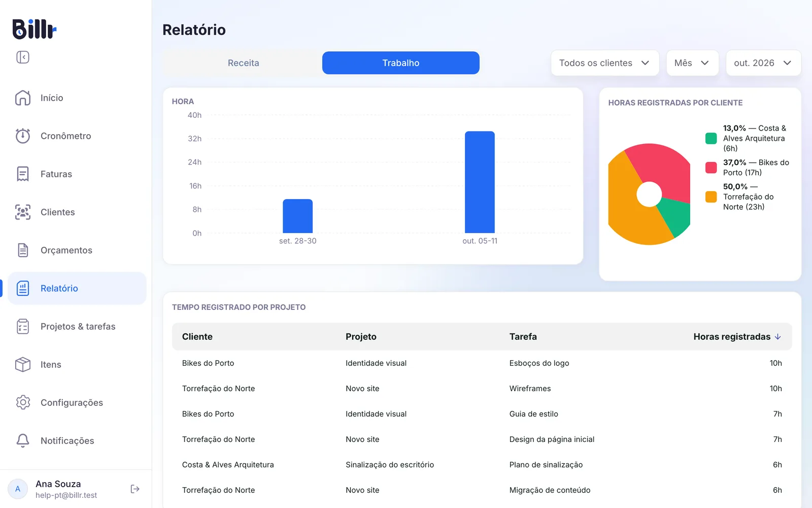
Task: Open the Notificações bell icon
Action: 23,440
